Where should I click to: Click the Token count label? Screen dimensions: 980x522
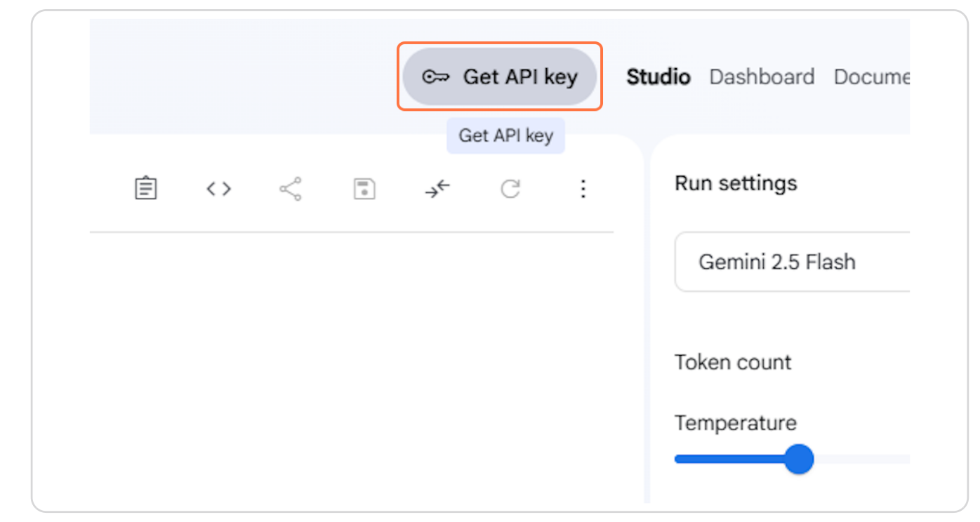[x=732, y=362]
